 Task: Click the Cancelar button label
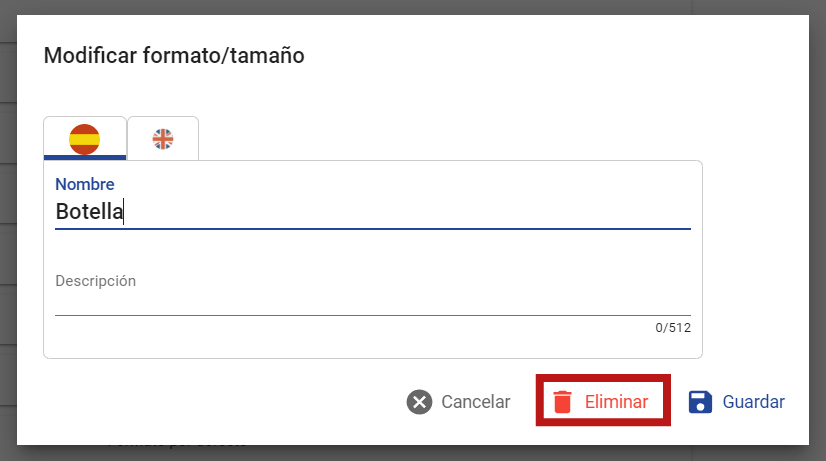tap(476, 402)
